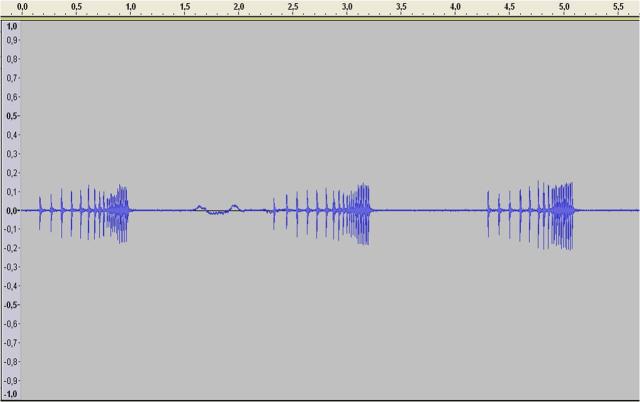Click the 5,5 mark on the time ruler

[x=618, y=7]
